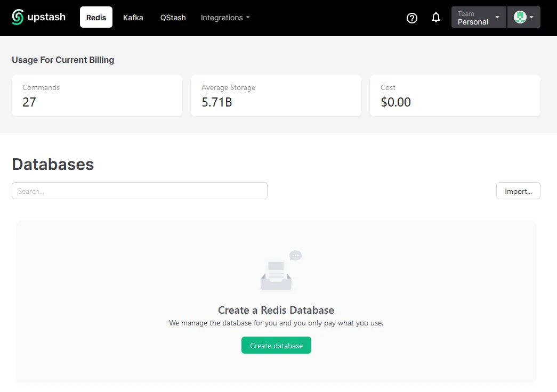Screen dimensions: 557x392
Task: Click the Usage For Current Billing title
Action: [63, 60]
